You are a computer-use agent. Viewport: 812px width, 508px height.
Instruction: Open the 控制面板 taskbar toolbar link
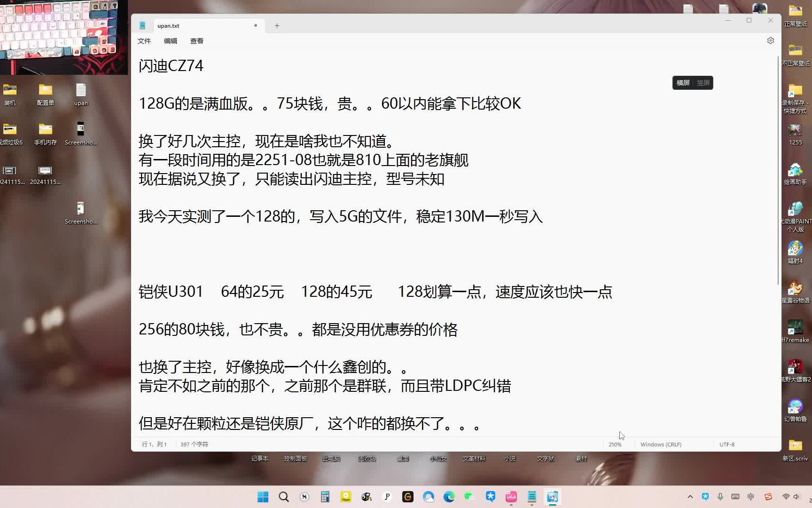tap(296, 459)
